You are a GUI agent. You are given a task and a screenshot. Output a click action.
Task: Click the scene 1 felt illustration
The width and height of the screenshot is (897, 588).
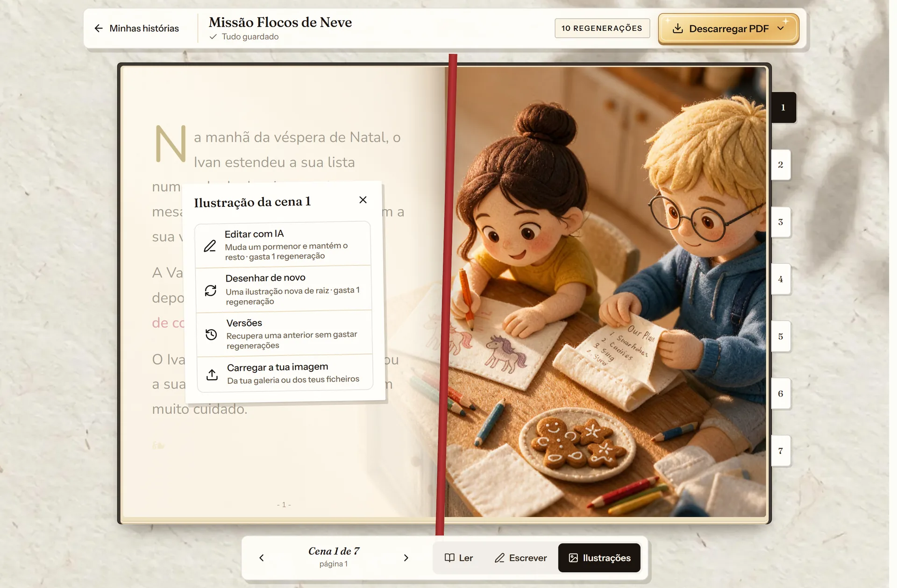coord(606,292)
